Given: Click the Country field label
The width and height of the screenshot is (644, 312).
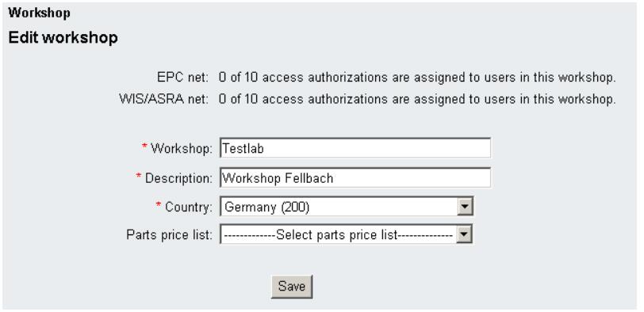Looking at the screenshot, I should pos(189,207).
